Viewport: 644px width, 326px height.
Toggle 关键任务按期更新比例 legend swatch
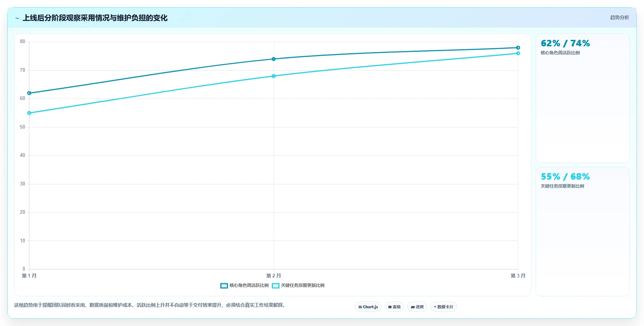[275, 285]
